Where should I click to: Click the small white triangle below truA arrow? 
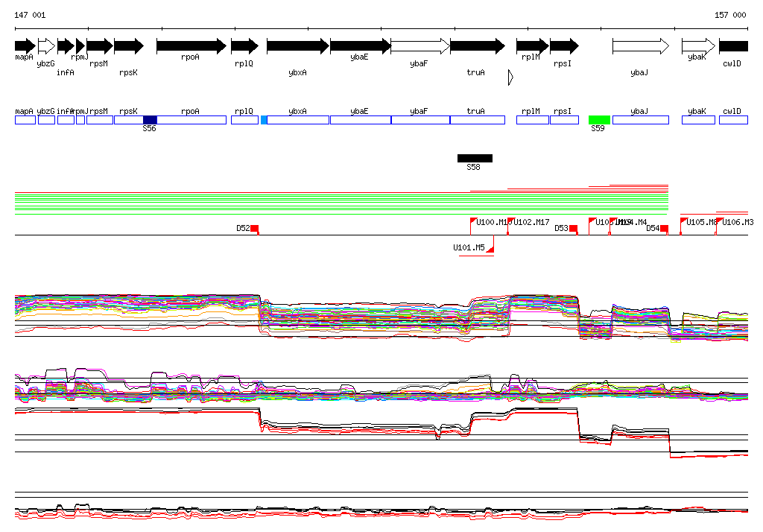point(511,77)
